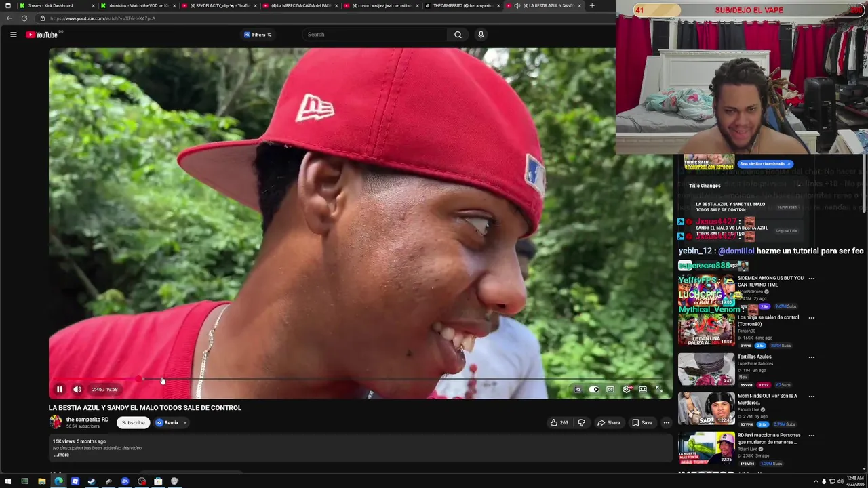Open Tortillas Azules recommended video
This screenshot has height=488, width=868.
tap(754, 357)
